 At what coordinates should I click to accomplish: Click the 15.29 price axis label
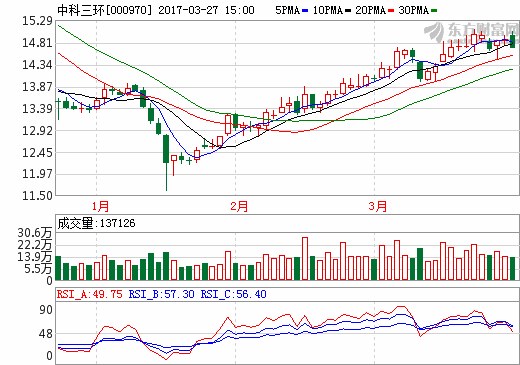click(37, 21)
